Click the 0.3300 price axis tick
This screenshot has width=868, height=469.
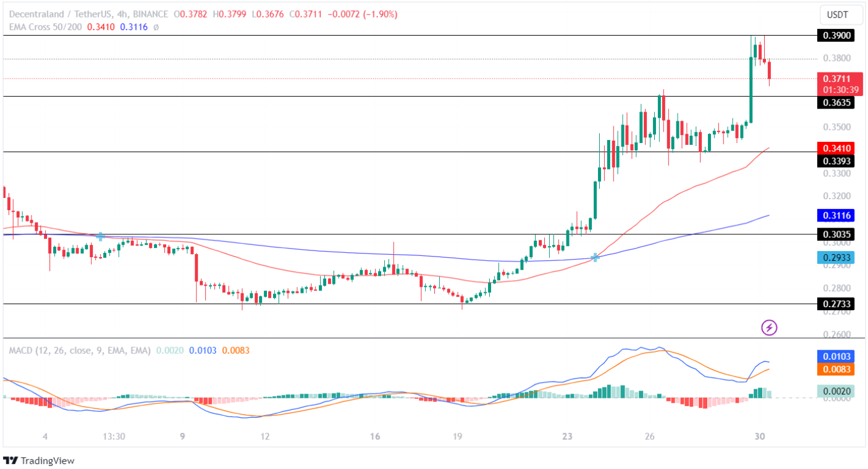(837, 173)
